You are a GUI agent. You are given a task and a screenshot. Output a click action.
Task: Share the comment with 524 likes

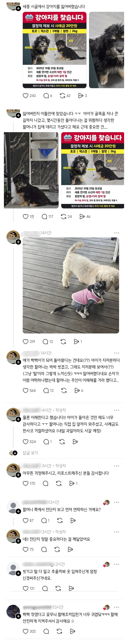tap(75, 442)
